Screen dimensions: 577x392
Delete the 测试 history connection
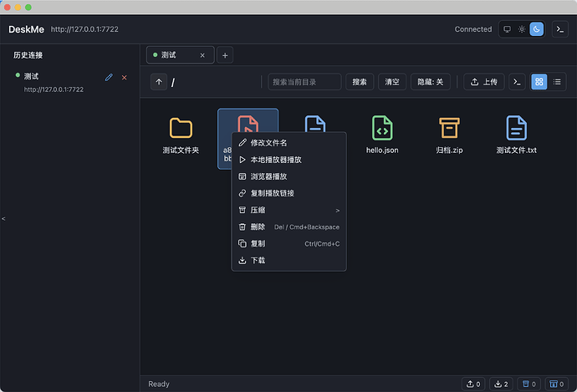pos(125,78)
